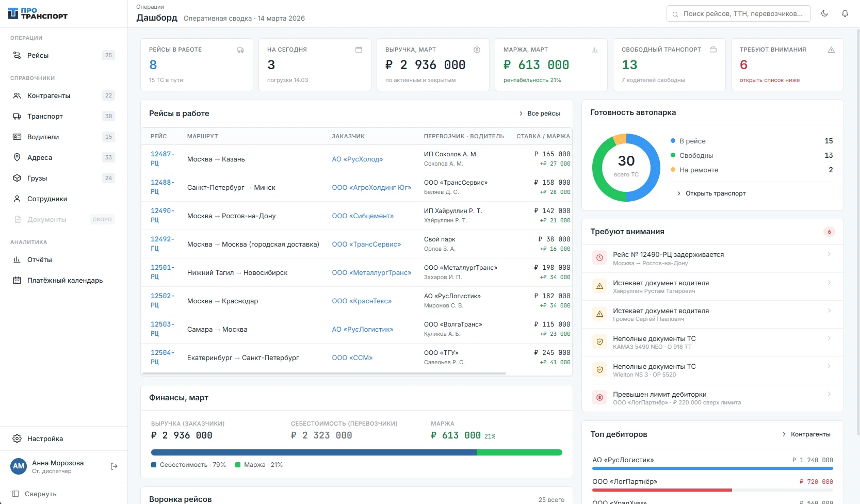The width and height of the screenshot is (860, 504).
Task: Go to Транспорт section
Action: point(63,116)
